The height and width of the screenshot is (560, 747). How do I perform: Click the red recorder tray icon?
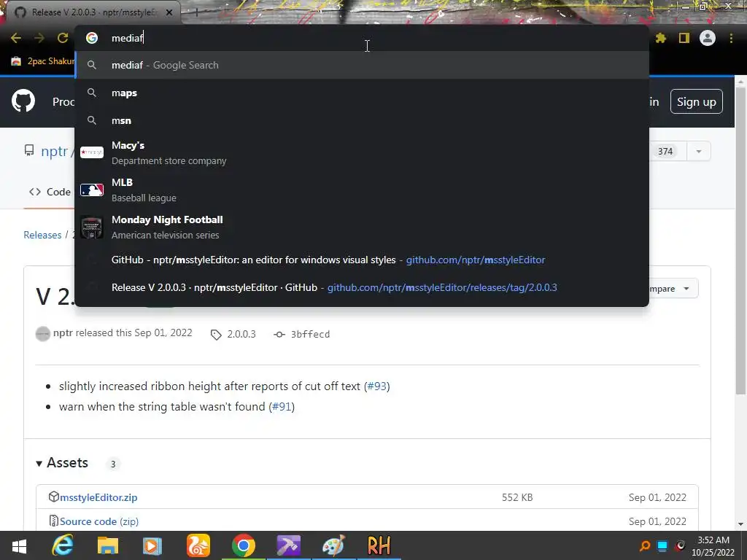(680, 545)
